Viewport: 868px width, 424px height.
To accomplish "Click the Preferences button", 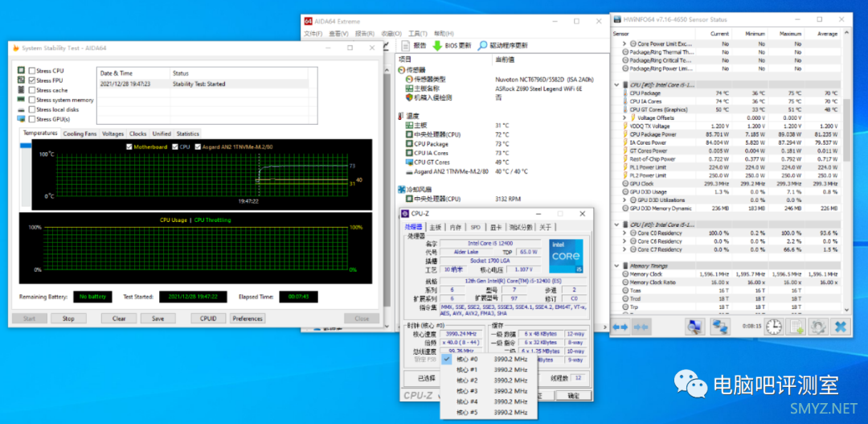I will (248, 319).
